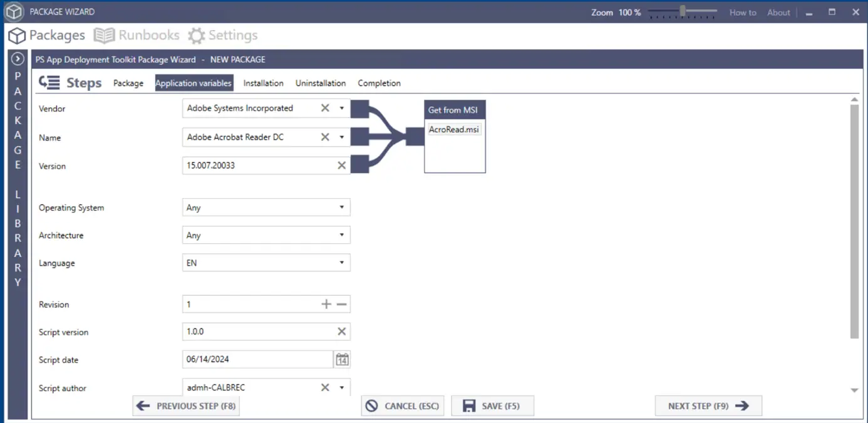Minimize the Package Wizard window
The width and height of the screenshot is (868, 423).
click(809, 13)
